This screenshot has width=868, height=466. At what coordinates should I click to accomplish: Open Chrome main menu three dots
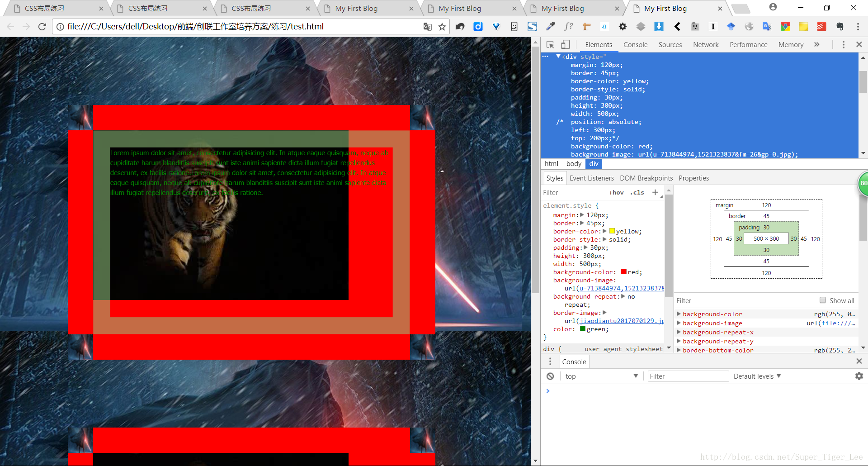pyautogui.click(x=858, y=27)
